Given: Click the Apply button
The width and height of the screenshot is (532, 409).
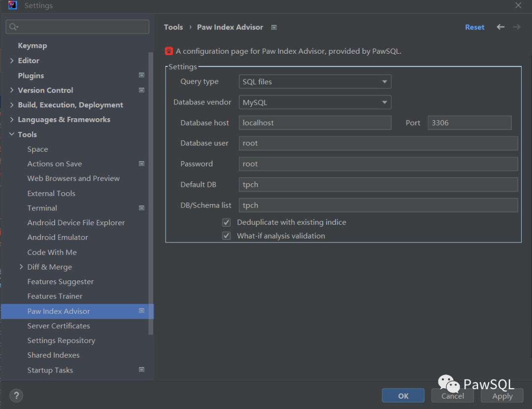Looking at the screenshot, I should click(502, 396).
